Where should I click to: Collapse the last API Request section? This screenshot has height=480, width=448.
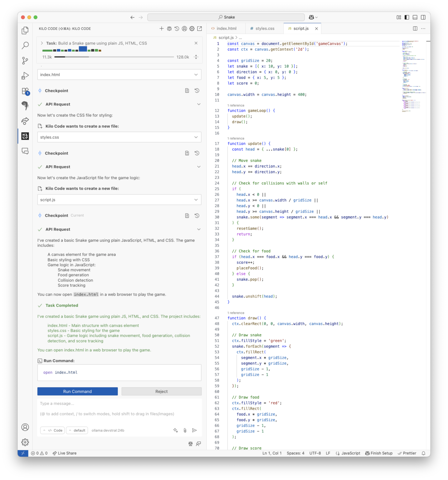click(x=199, y=229)
